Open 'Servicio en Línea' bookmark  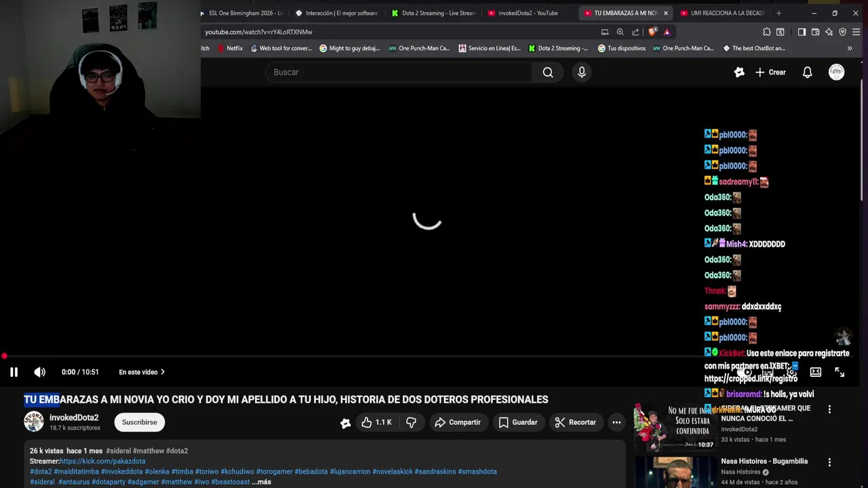coord(490,48)
